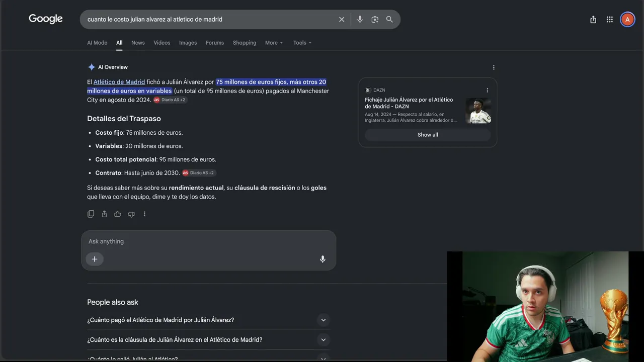Give thumbs down to AI Overview
Screen dimensions: 644x362
pyautogui.click(x=131, y=214)
